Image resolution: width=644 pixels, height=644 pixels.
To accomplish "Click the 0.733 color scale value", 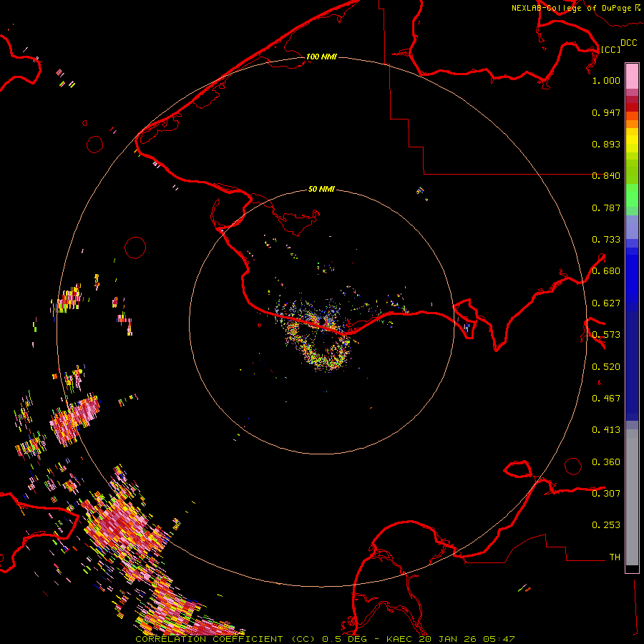I will pyautogui.click(x=606, y=240).
